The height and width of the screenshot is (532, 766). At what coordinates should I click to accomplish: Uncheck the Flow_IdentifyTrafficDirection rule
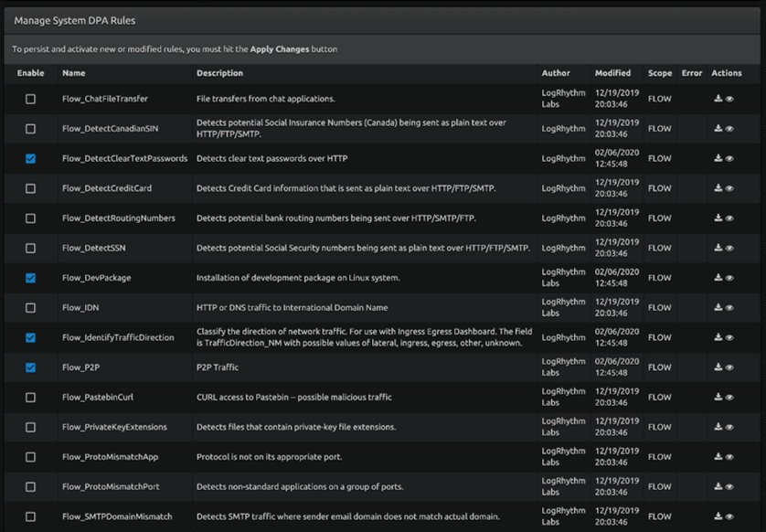[x=30, y=337]
